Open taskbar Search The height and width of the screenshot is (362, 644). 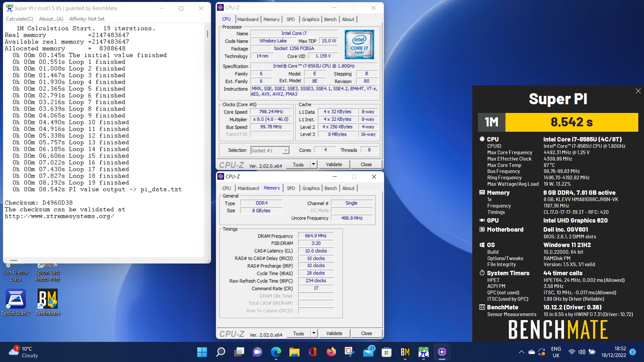click(220, 352)
